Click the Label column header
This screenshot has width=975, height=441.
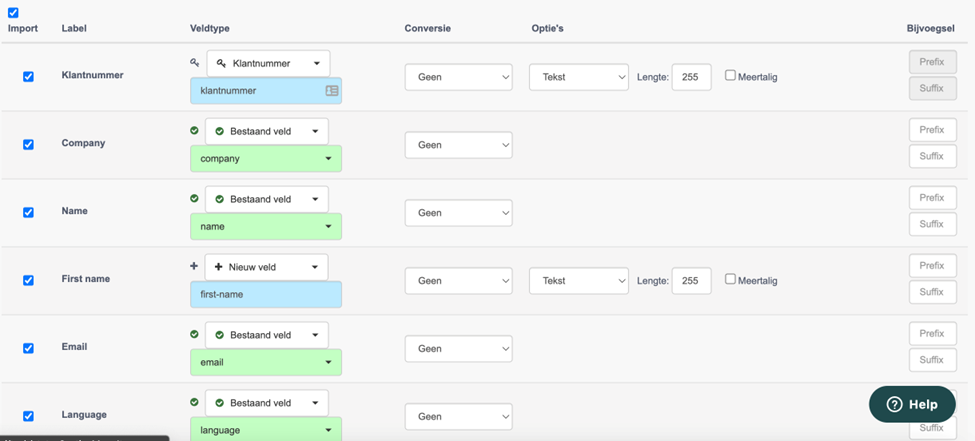(74, 29)
